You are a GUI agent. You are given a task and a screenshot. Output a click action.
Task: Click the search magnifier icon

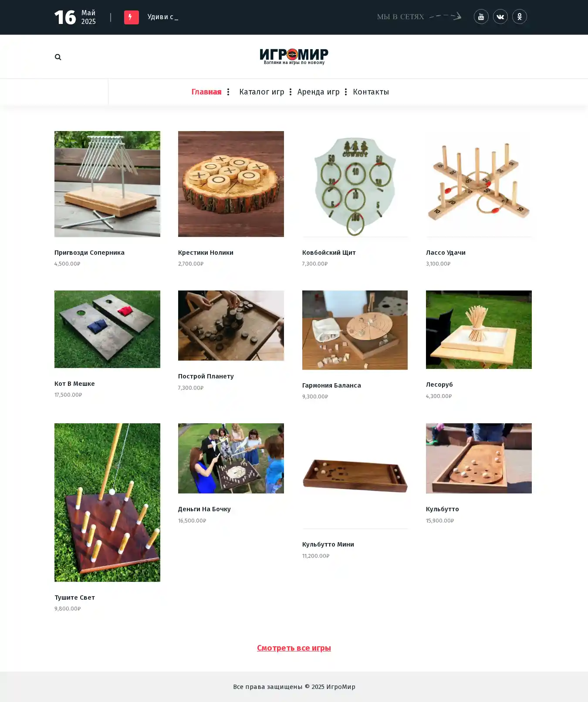[58, 57]
